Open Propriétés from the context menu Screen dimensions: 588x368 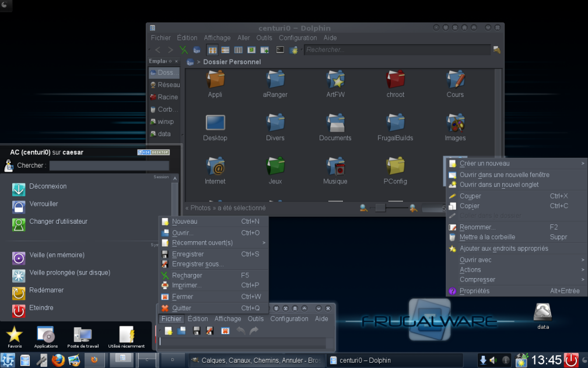pos(516,291)
